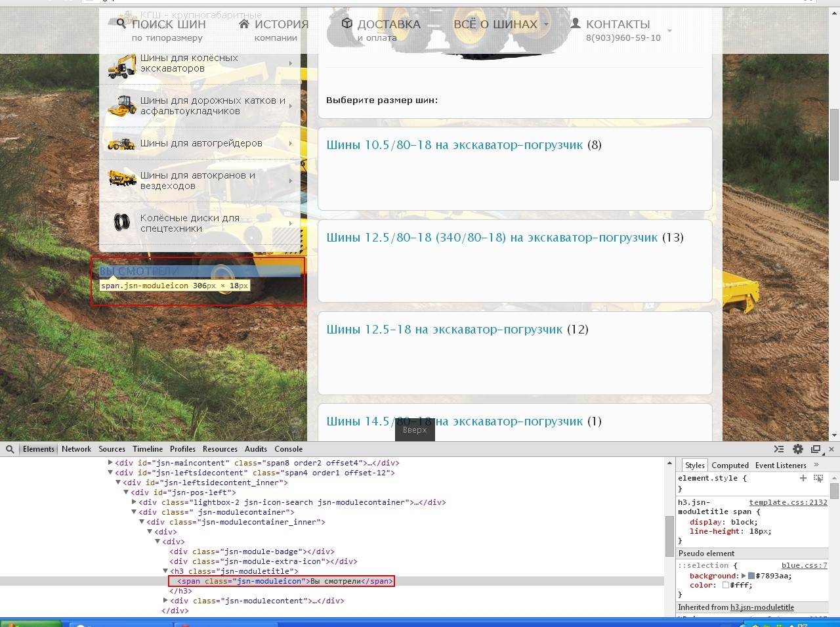Click the mobile crane icon in sidebar
The image size is (840, 627).
click(122, 179)
